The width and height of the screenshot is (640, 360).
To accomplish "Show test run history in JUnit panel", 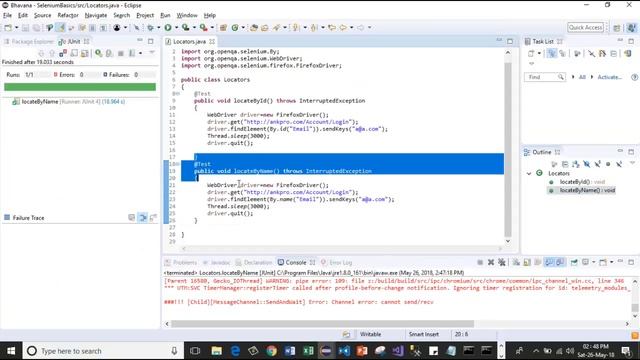I will tap(132, 53).
